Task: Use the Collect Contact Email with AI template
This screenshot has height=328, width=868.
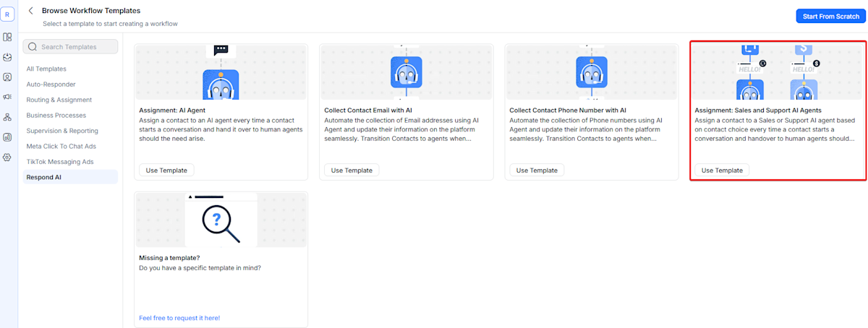Action: point(352,171)
